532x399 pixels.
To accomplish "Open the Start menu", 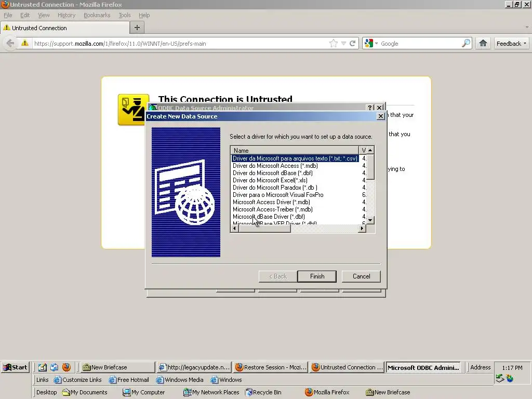I will 15,367.
